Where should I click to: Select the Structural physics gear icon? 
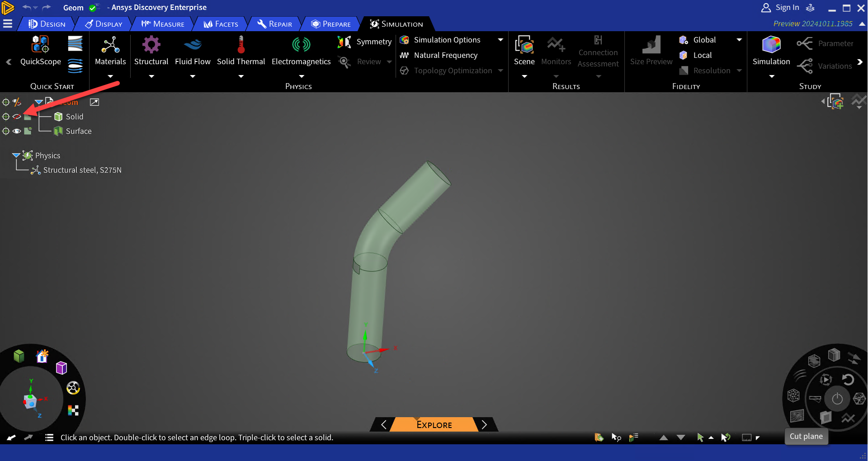pos(151,45)
